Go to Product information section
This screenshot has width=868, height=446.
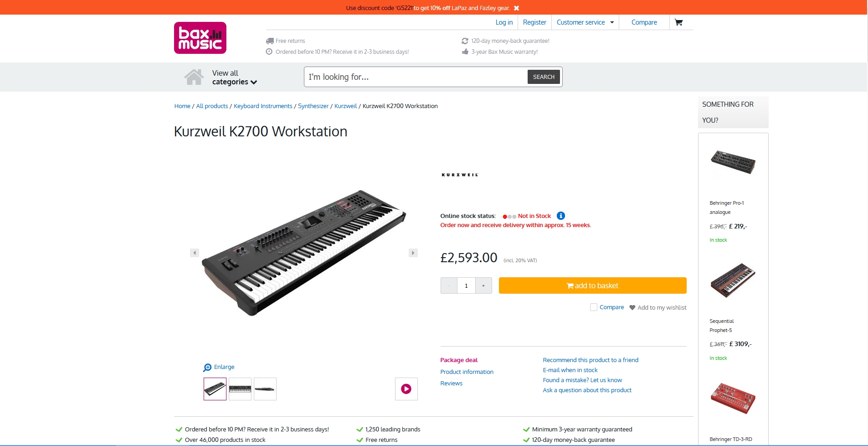[x=467, y=372]
